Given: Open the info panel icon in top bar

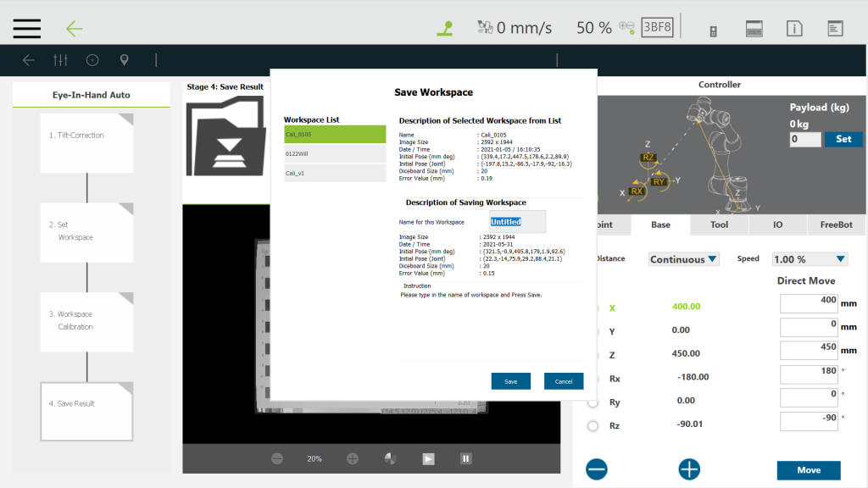Looking at the screenshot, I should pos(794,28).
